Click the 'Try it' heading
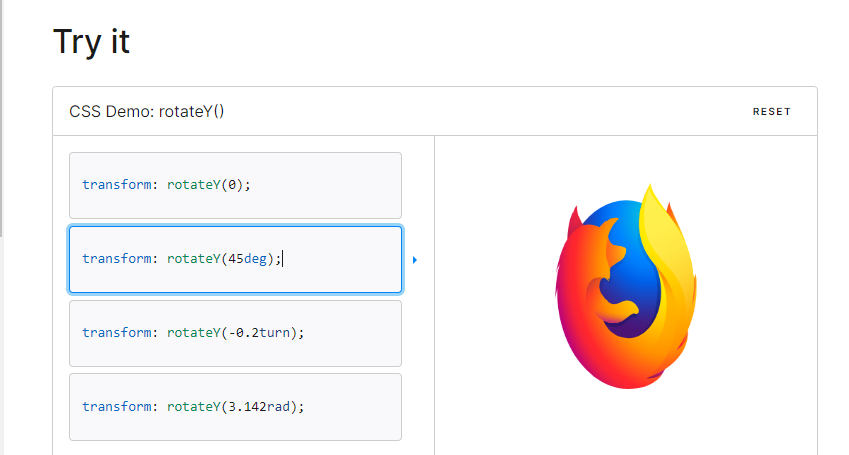 click(x=92, y=42)
